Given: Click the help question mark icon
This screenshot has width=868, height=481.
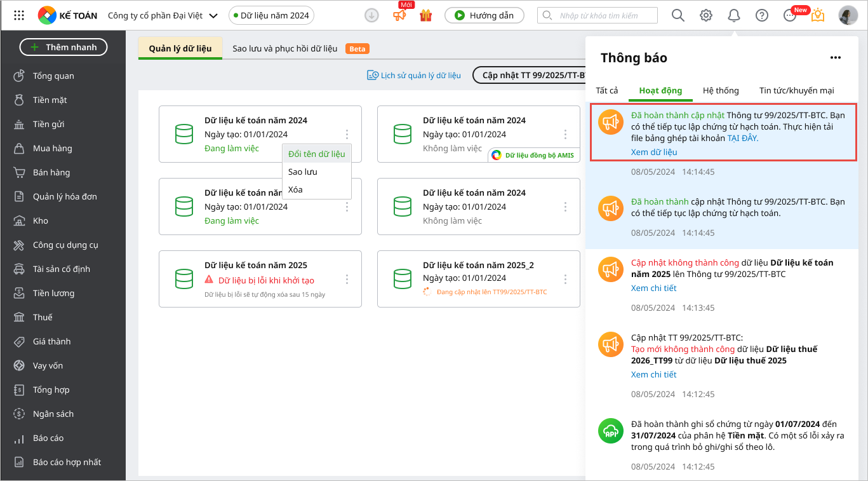Looking at the screenshot, I should (x=762, y=15).
